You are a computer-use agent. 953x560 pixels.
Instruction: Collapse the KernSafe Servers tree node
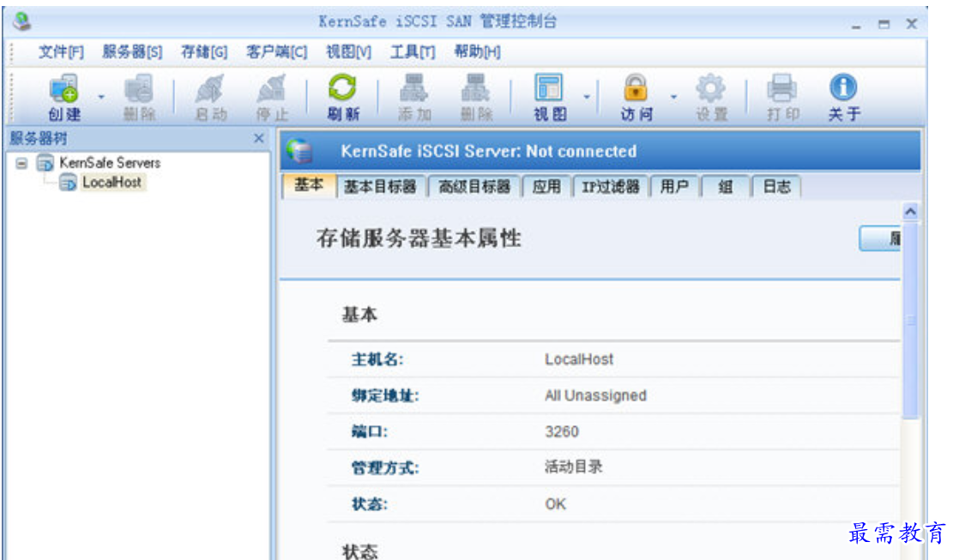21,164
